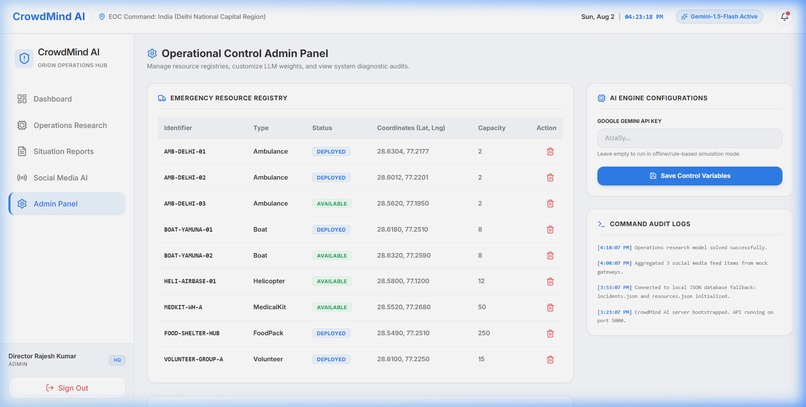Click the save icon on Save Control Variables
Image resolution: width=806 pixels, height=407 pixels.
[653, 176]
